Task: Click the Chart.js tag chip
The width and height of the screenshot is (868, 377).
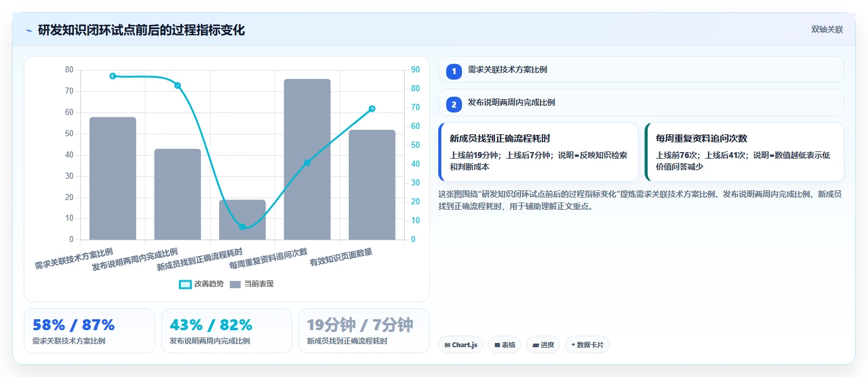Action: point(461,345)
